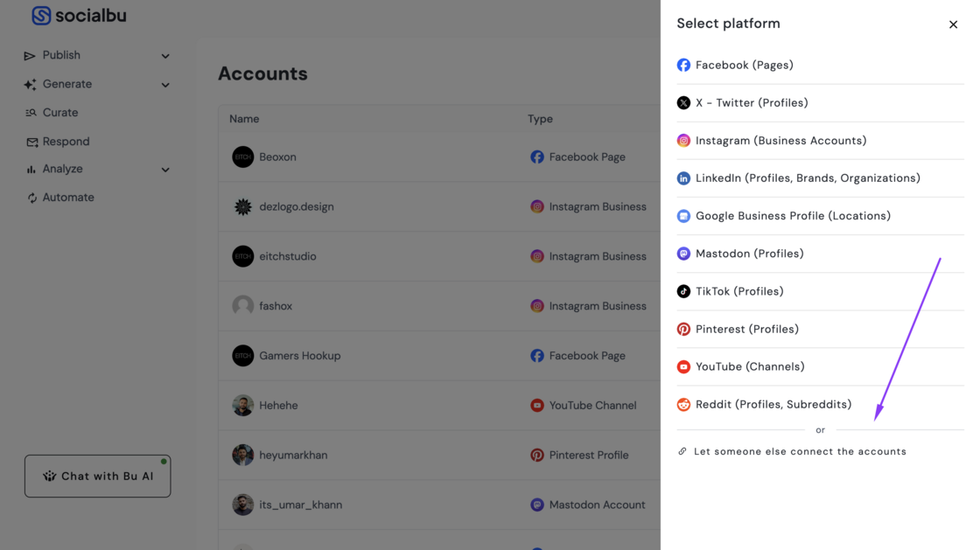Image resolution: width=980 pixels, height=550 pixels.
Task: Click the Mastodon platform icon
Action: pyautogui.click(x=683, y=254)
